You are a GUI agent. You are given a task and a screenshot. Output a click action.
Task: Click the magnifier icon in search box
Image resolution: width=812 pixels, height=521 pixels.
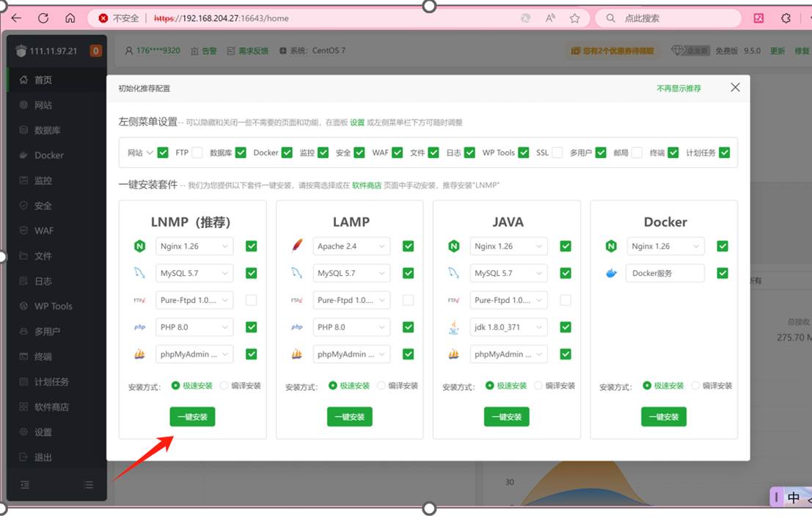(x=611, y=18)
